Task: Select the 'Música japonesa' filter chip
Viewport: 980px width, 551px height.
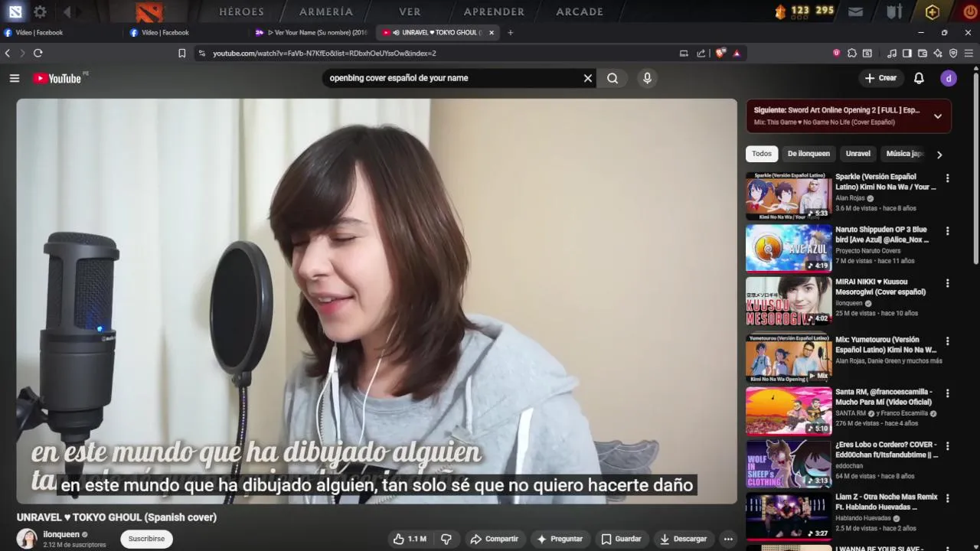Action: pos(904,154)
